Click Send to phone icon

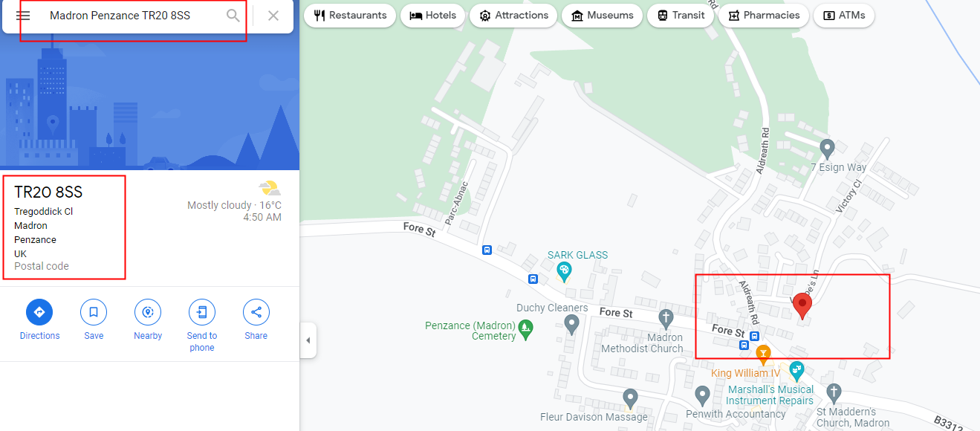202,312
